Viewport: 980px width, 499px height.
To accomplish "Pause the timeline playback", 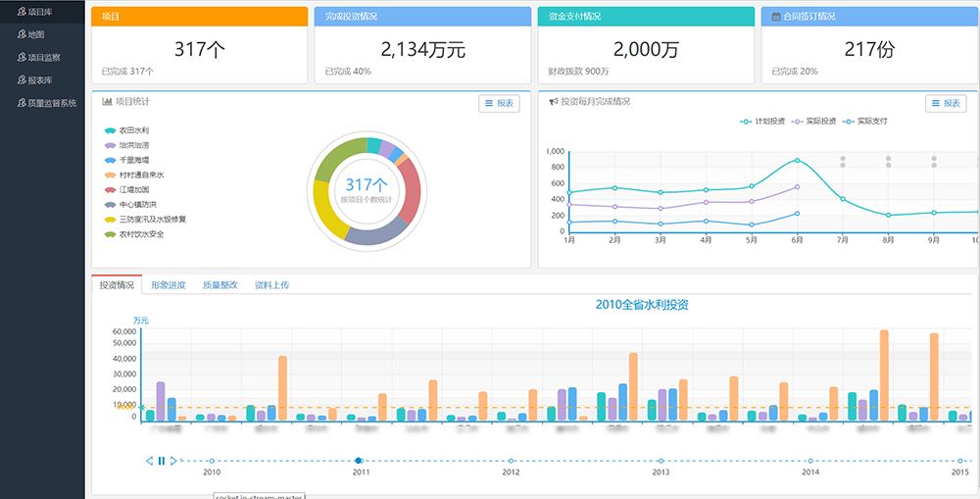I will [x=161, y=461].
